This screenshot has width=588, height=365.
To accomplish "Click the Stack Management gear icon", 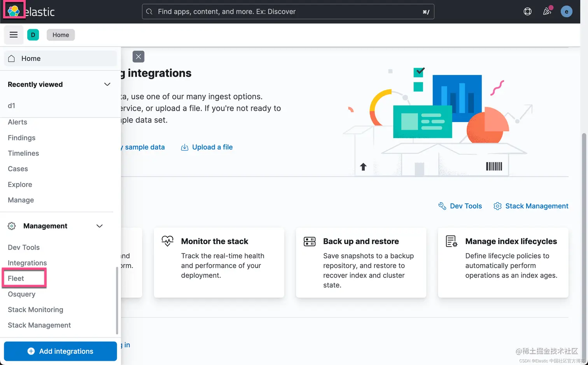I will [497, 206].
